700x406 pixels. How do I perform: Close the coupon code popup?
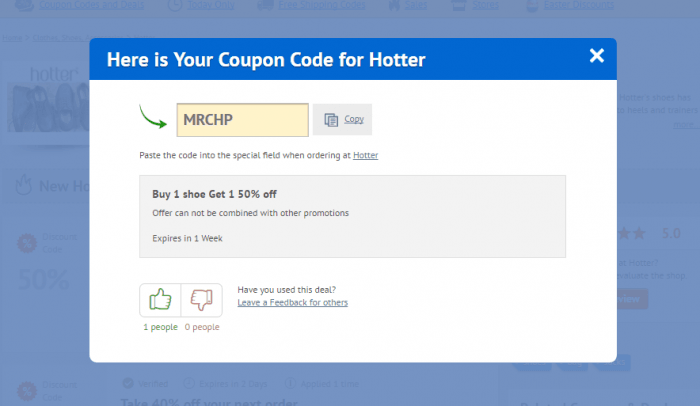(596, 56)
